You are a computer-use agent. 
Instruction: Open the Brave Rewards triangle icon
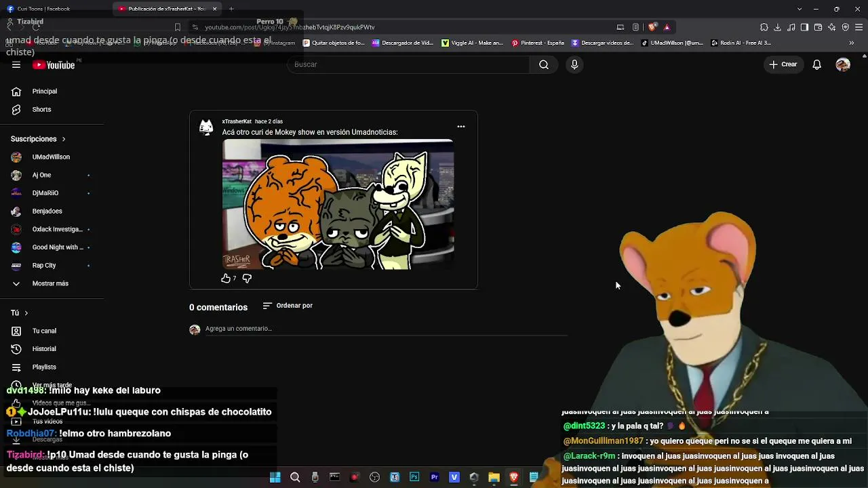(x=667, y=27)
